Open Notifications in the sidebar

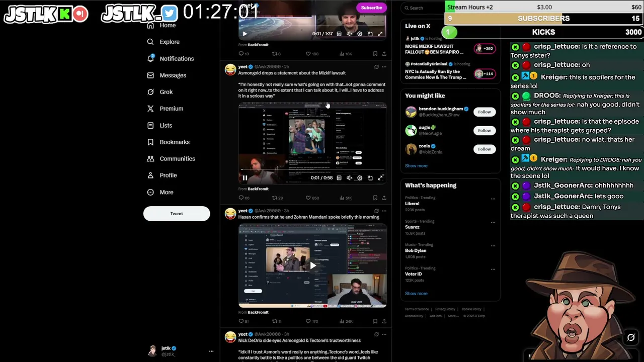tap(170, 59)
